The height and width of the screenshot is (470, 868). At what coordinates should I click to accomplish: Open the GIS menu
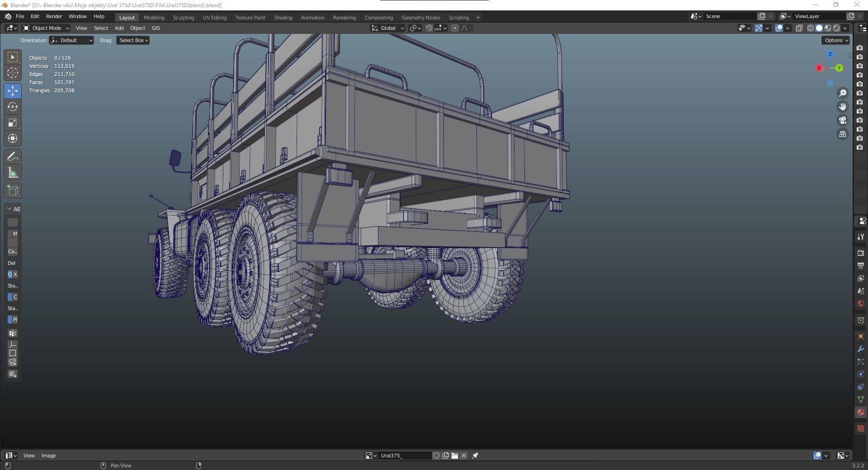(x=156, y=28)
